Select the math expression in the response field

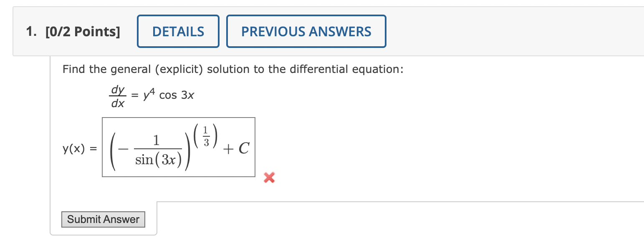tap(178, 147)
